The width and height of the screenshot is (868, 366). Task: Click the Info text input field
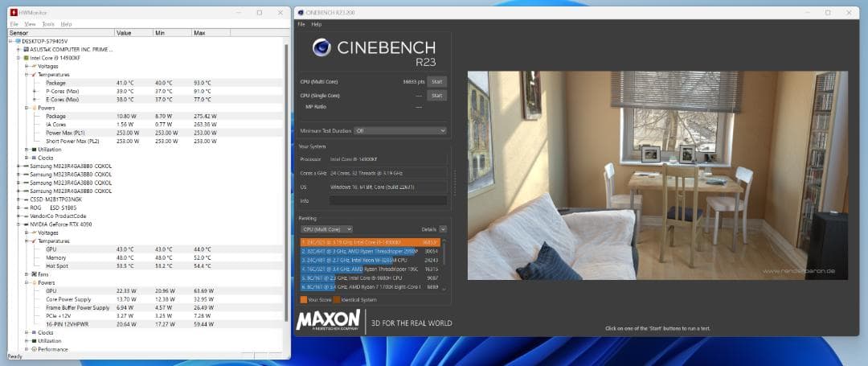coord(387,200)
